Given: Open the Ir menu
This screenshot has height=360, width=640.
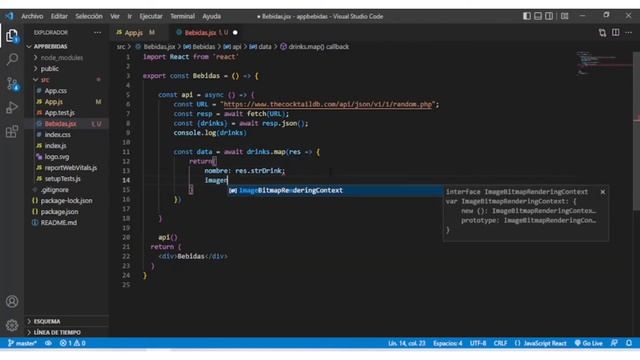Looking at the screenshot, I should (129, 16).
